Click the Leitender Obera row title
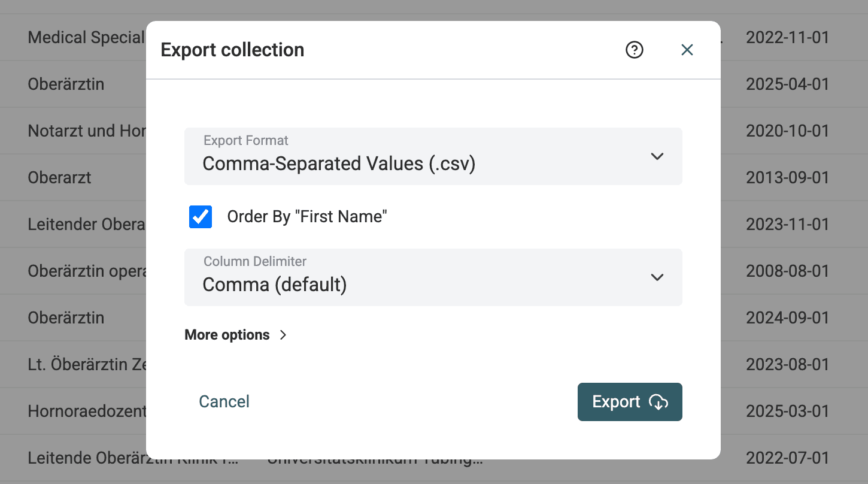 [x=87, y=224]
